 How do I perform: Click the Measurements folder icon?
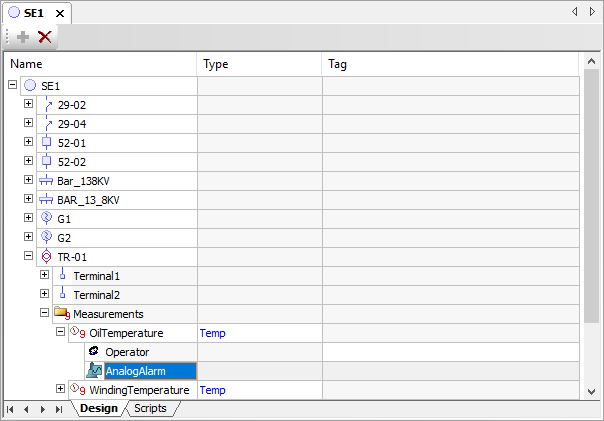(62, 314)
